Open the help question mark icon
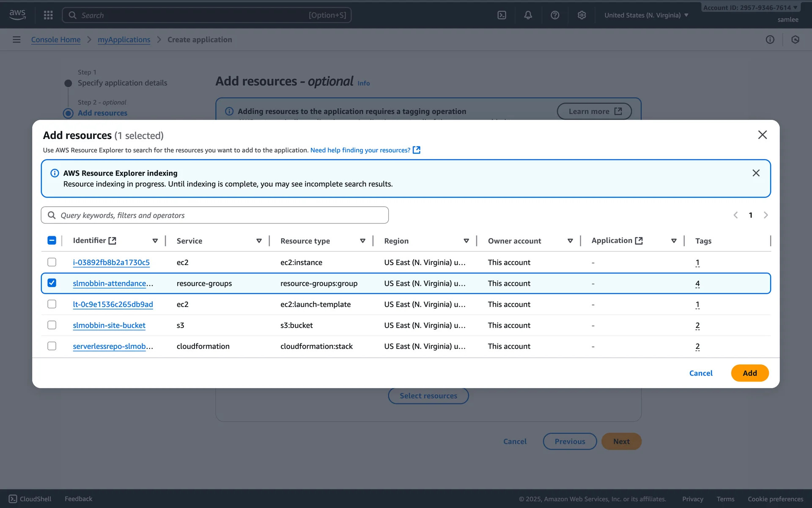Image resolution: width=812 pixels, height=508 pixels. 555,15
